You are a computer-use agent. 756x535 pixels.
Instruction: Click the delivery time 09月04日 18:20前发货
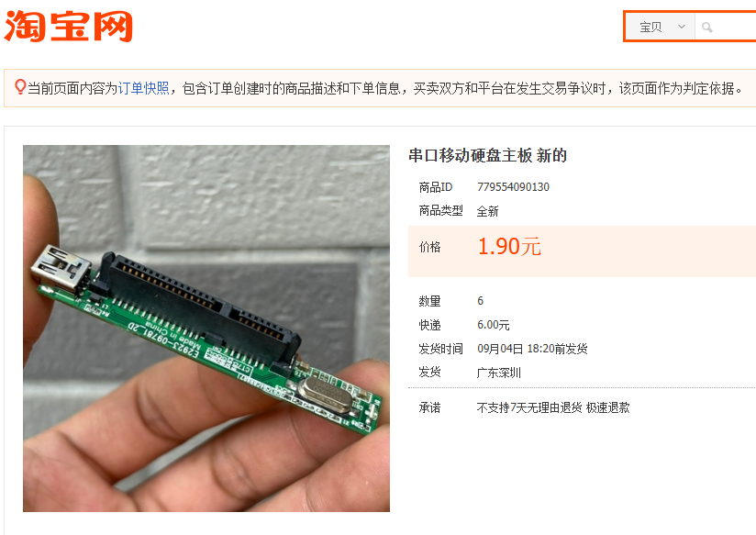[x=532, y=349]
